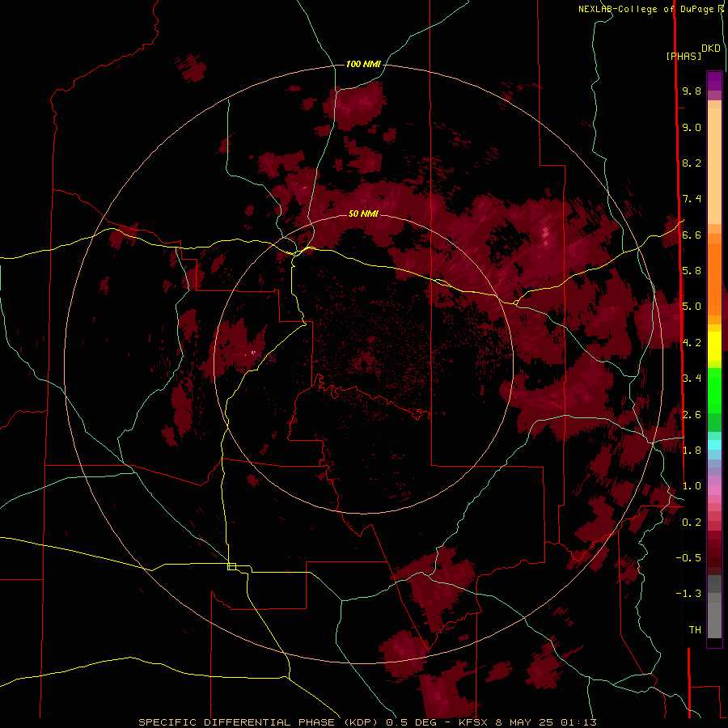Click the 8.2 value on the color scale
The height and width of the screenshot is (728, 728).
692,163
